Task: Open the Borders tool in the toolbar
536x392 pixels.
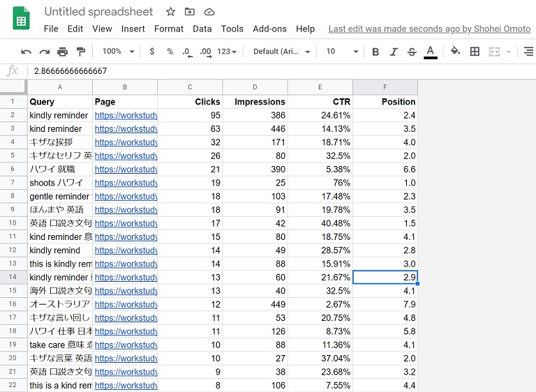Action: [475, 52]
